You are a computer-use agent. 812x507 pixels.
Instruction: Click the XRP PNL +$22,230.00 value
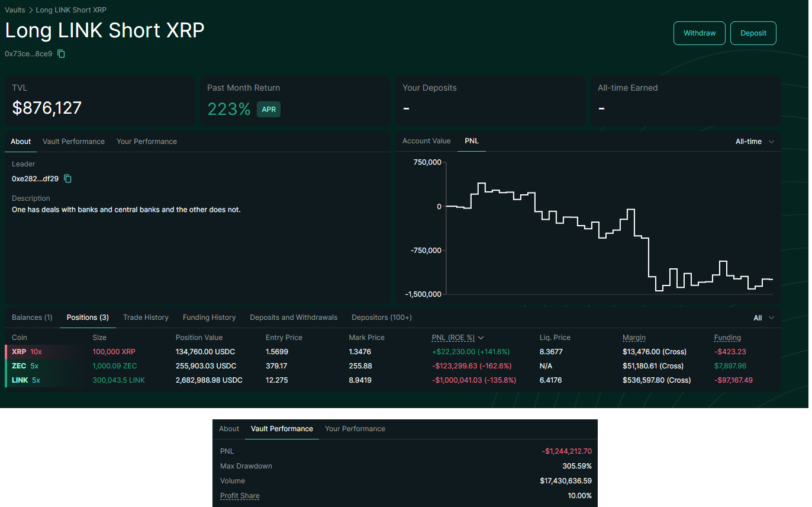pos(471,352)
